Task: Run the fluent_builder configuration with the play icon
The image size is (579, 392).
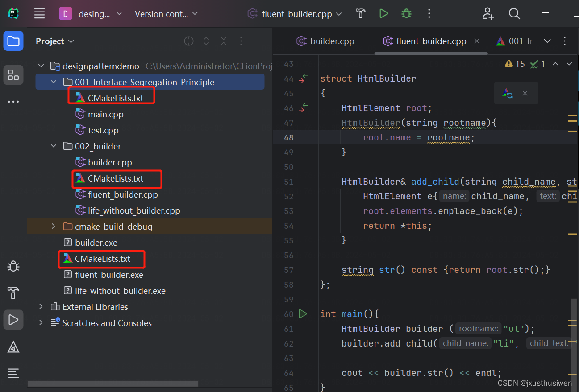Action: point(383,13)
